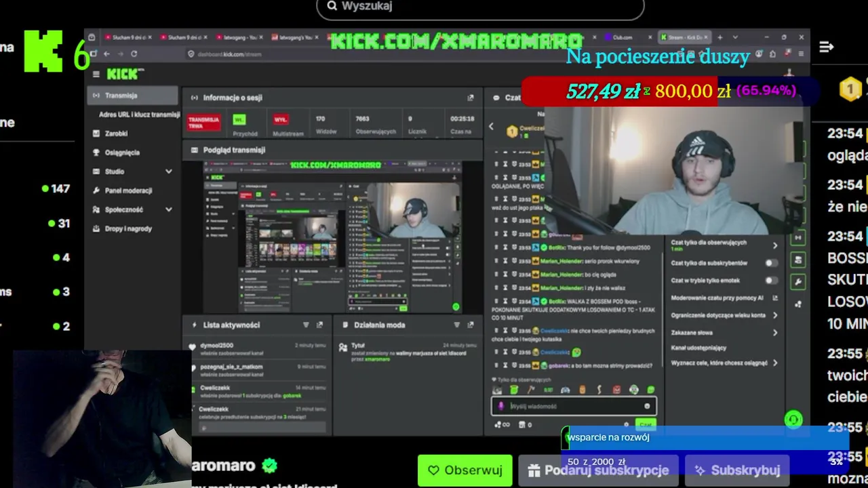
Task: Follow the channel with Obserwuj button
Action: [465, 470]
